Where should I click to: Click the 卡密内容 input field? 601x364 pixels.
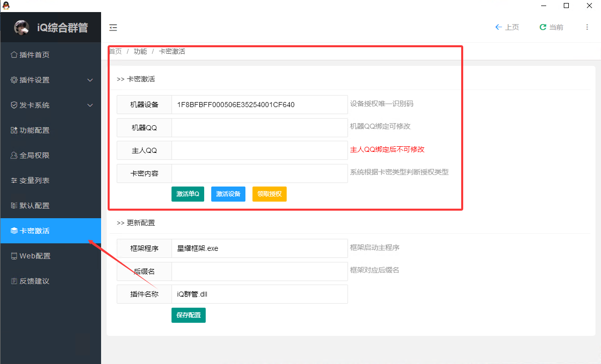[x=259, y=173]
